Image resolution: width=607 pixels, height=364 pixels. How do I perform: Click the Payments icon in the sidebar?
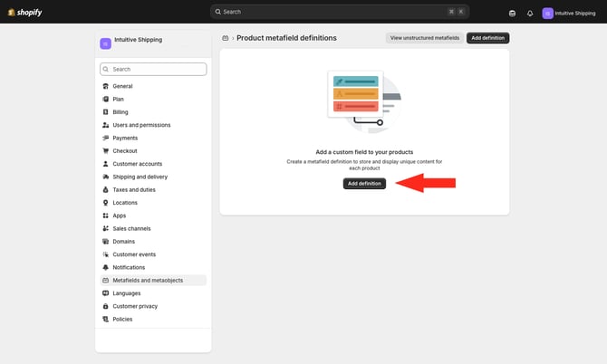[x=105, y=139]
